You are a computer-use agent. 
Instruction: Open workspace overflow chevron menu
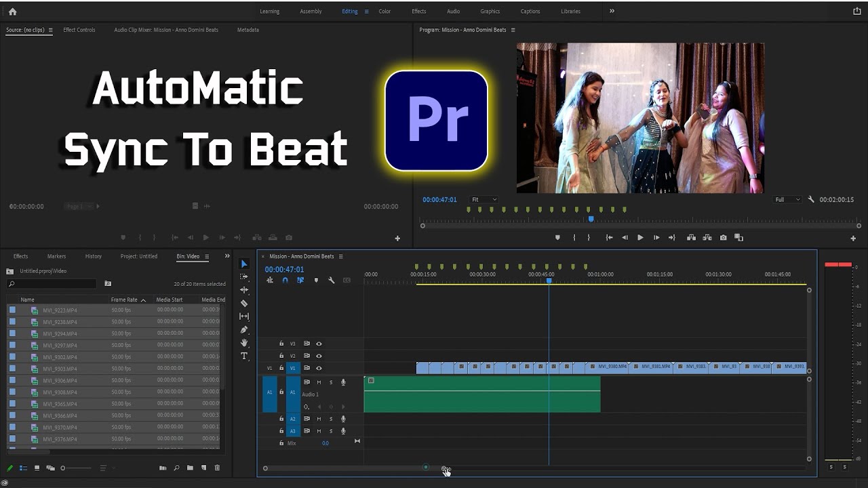612,11
